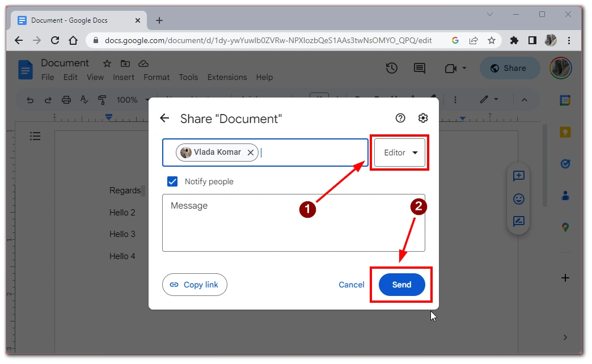Open the Extensions menu
Screen dimensions: 592x364
(x=227, y=77)
